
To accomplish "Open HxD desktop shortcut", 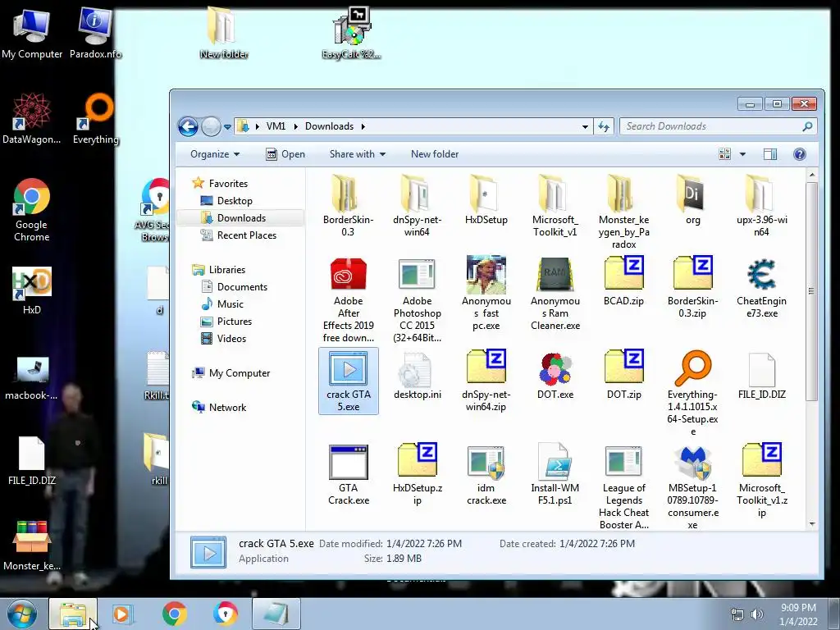I will point(32,291).
